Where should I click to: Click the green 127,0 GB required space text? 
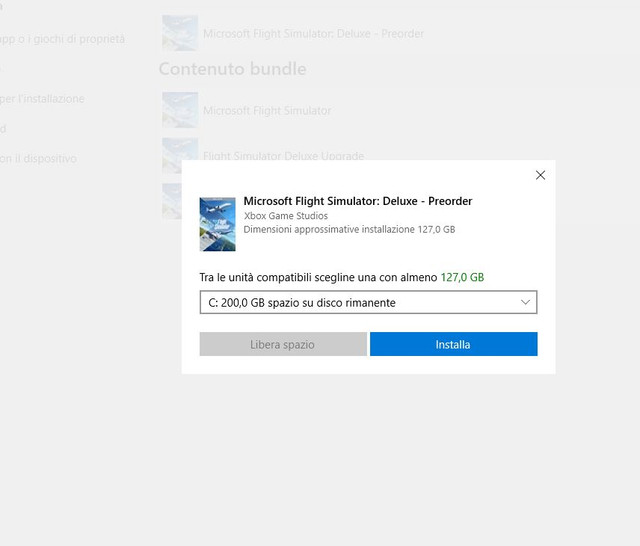pos(462,277)
